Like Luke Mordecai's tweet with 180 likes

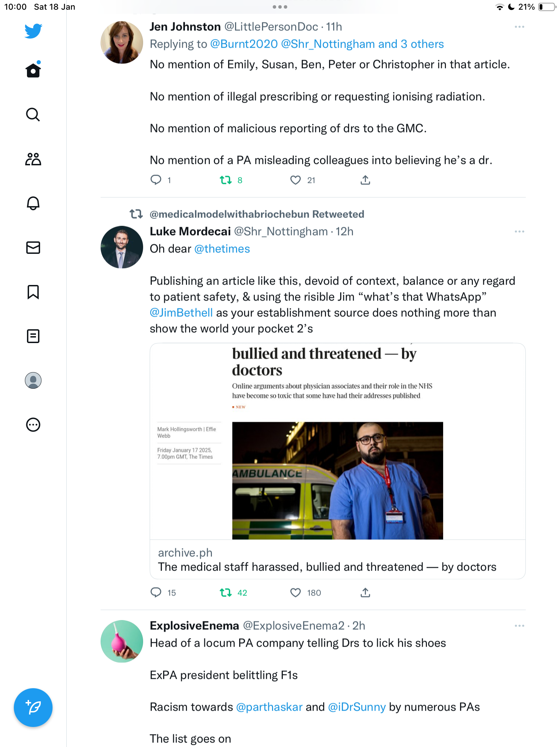click(x=296, y=593)
